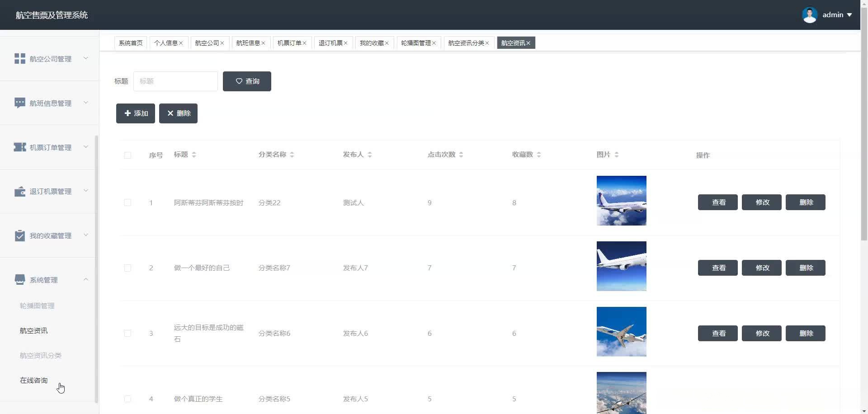
Task: Select the 机票订单管理 icon
Action: tap(20, 147)
